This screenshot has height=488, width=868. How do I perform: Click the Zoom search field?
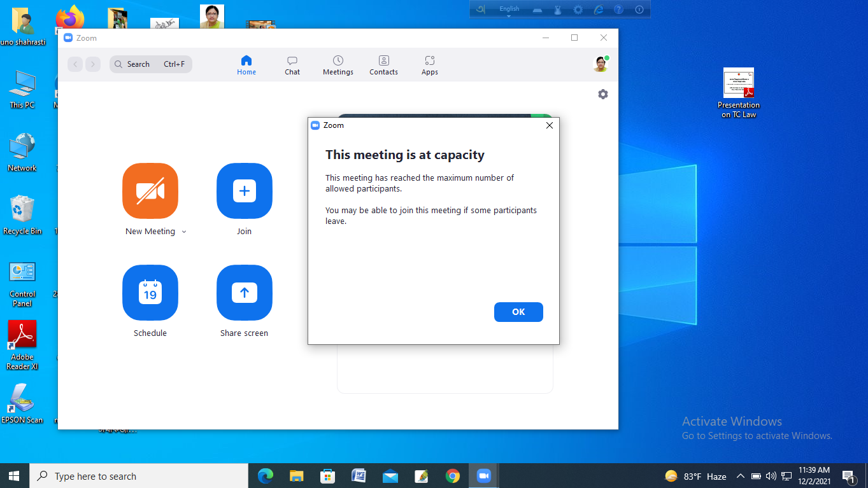151,64
